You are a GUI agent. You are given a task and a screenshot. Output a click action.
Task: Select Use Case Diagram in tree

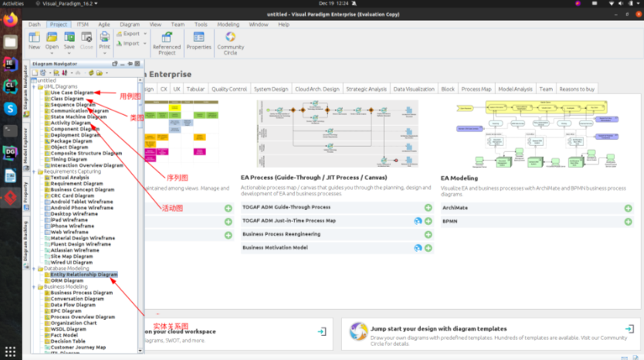pyautogui.click(x=72, y=93)
